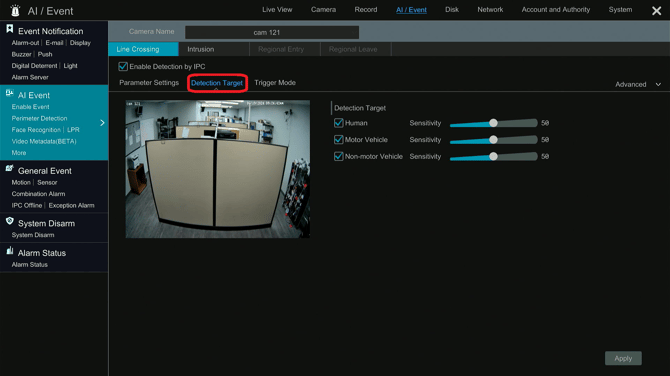
Task: Open the Disk menu
Action: point(452,10)
